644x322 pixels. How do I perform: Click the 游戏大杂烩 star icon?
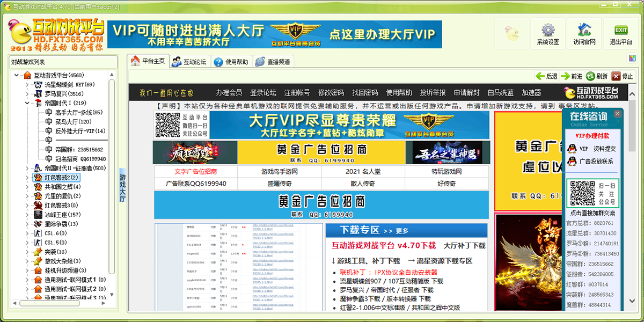(38, 261)
